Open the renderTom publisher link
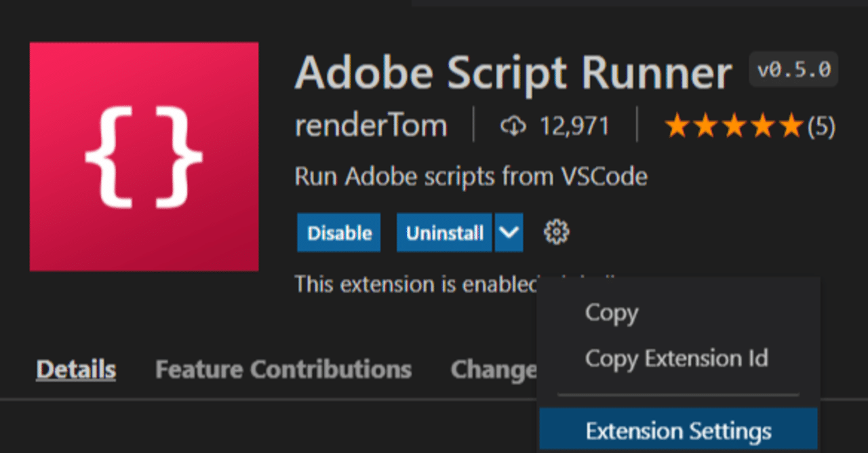Viewport: 868px width, 453px height. (370, 125)
